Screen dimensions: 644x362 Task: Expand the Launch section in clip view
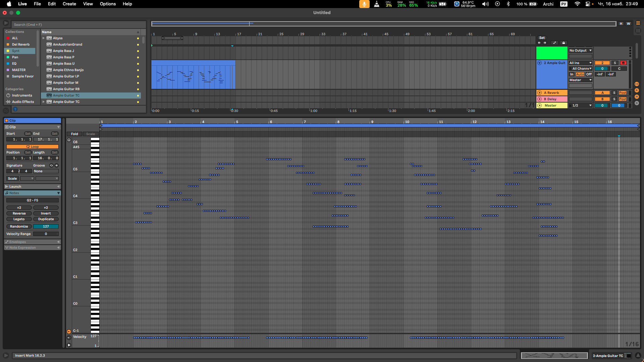[58, 187]
